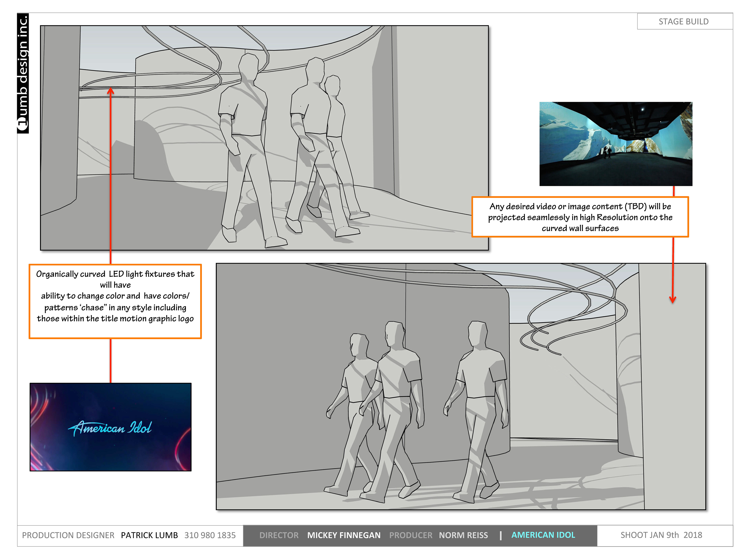Click the lumb design inc. logo

coord(23,74)
